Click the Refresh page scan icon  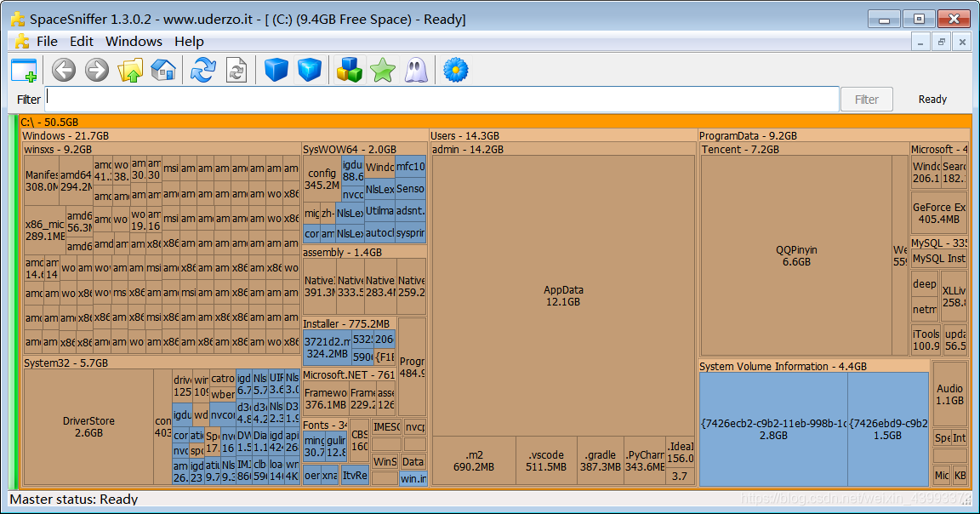point(236,70)
